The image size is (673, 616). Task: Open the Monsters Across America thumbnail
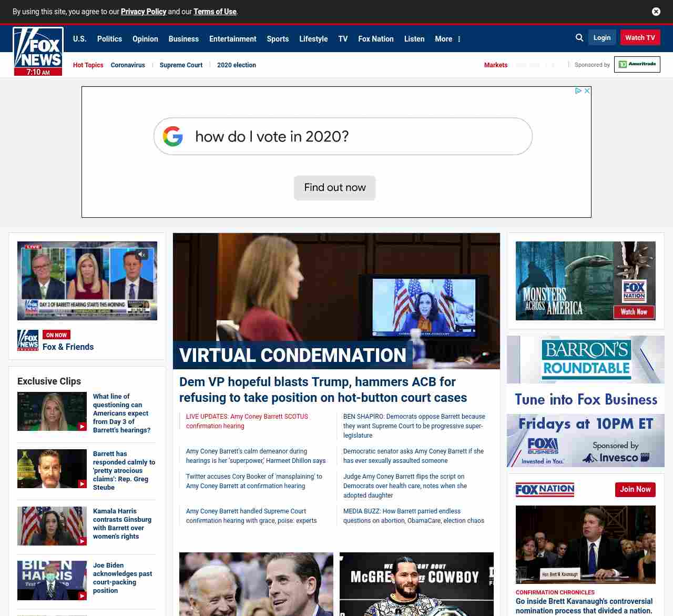click(585, 281)
